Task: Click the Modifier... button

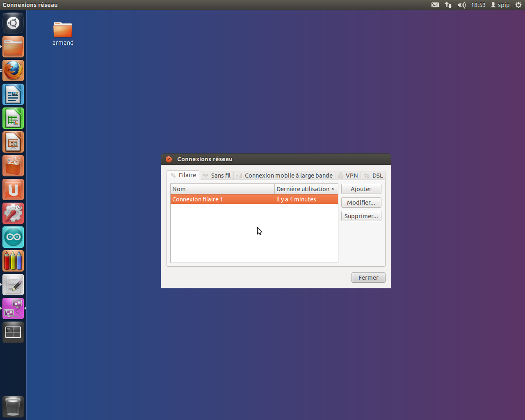Action: pyautogui.click(x=361, y=203)
